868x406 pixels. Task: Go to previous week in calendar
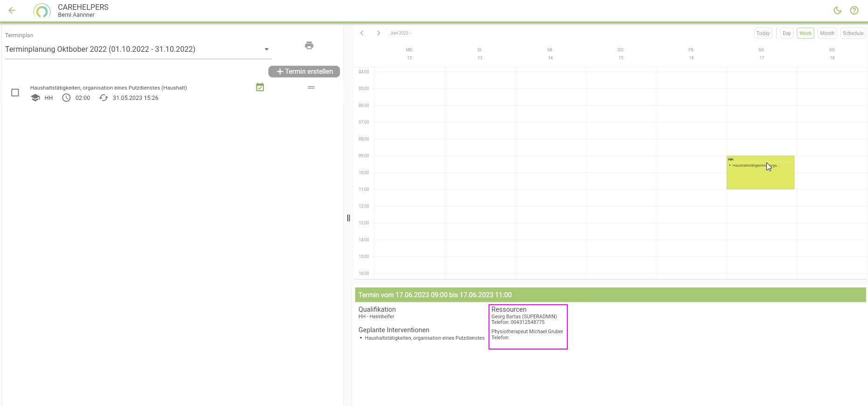362,33
